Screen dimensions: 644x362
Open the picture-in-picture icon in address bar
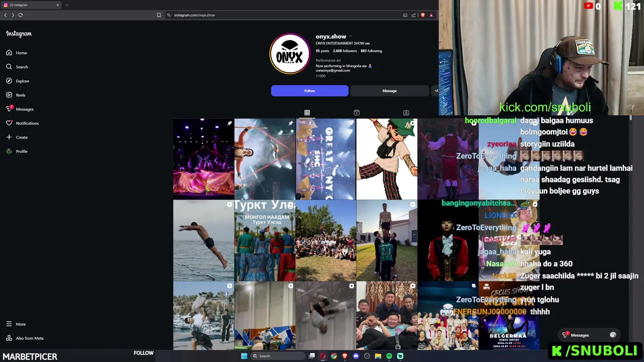pos(405,15)
